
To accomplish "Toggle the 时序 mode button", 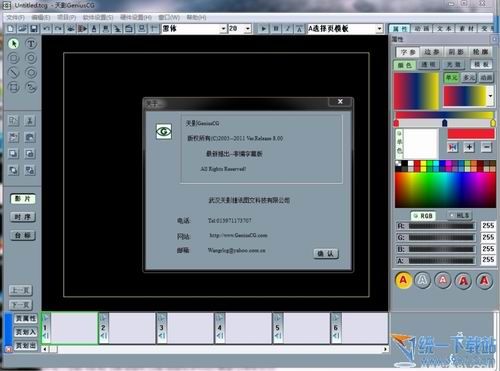I will point(23,217).
